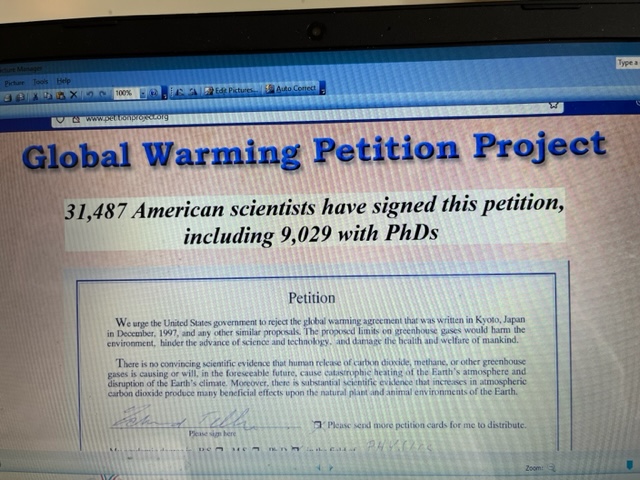Click the 'including 9,029 with PhDs' line
The height and width of the screenshot is (480, 640).
[311, 234]
